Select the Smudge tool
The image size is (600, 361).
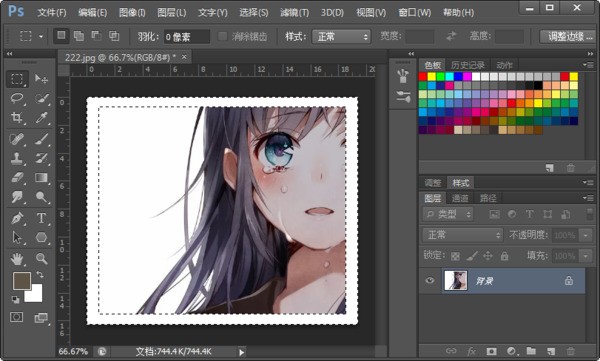pos(17,197)
